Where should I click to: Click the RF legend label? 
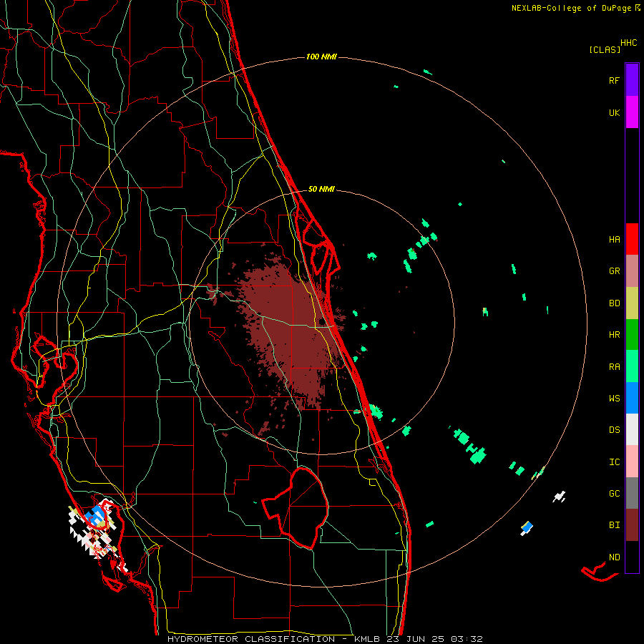[614, 80]
